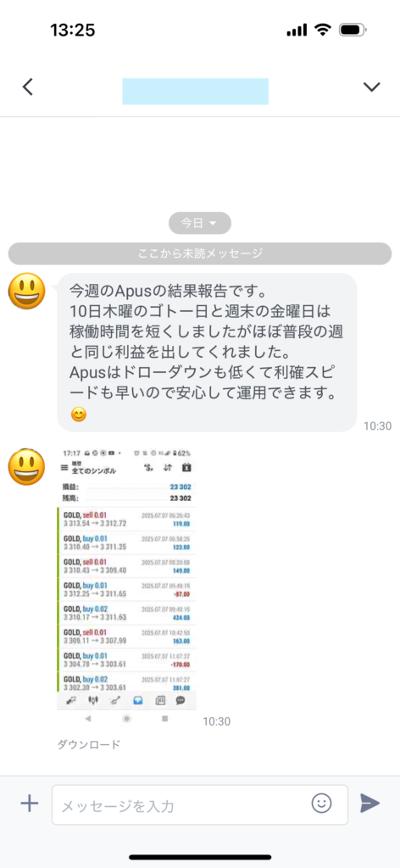This screenshot has height=868, width=400.
Task: Open the 今日 date dropdown
Action: click(200, 223)
